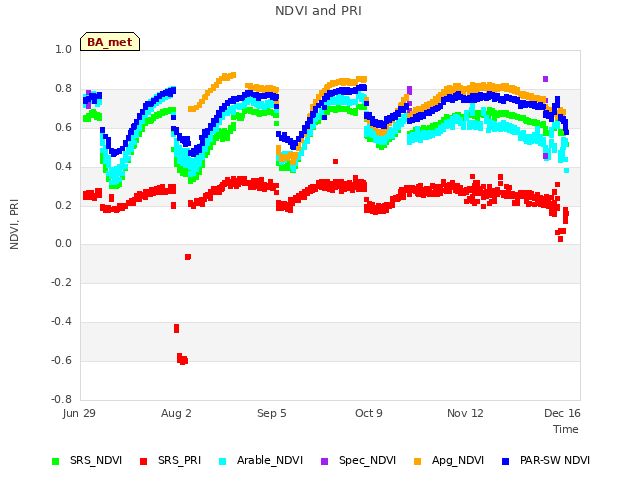Viewport: 640px width, 480px height.
Task: Click the Arable_NDVI legend label
Action: tap(270, 460)
